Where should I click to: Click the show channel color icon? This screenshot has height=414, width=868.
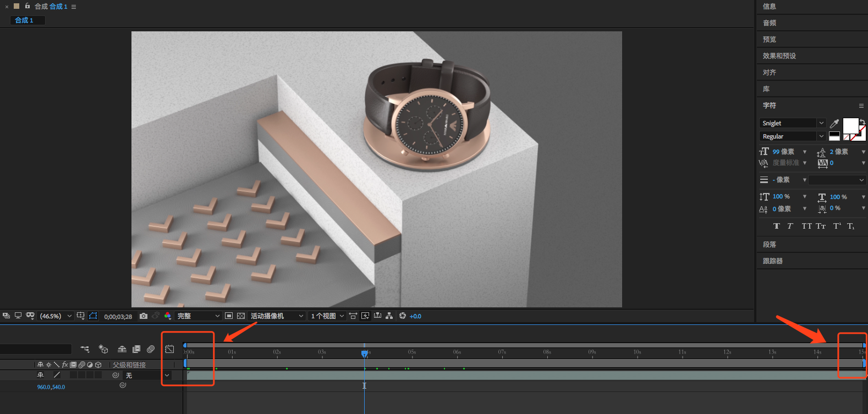[168, 316]
